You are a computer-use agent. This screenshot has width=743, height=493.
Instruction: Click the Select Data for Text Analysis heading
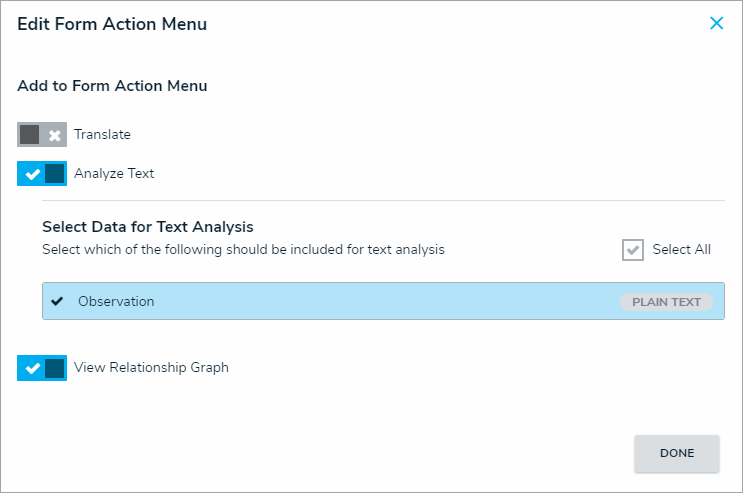147,227
